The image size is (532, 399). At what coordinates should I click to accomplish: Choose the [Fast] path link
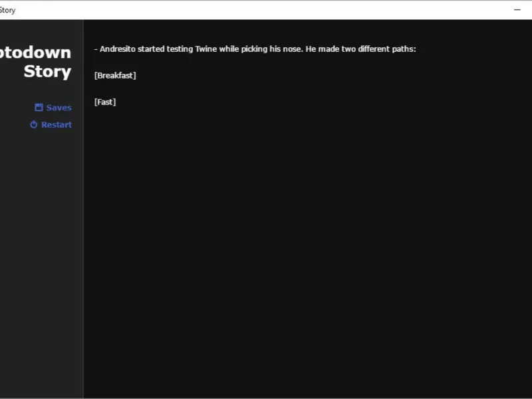click(105, 102)
